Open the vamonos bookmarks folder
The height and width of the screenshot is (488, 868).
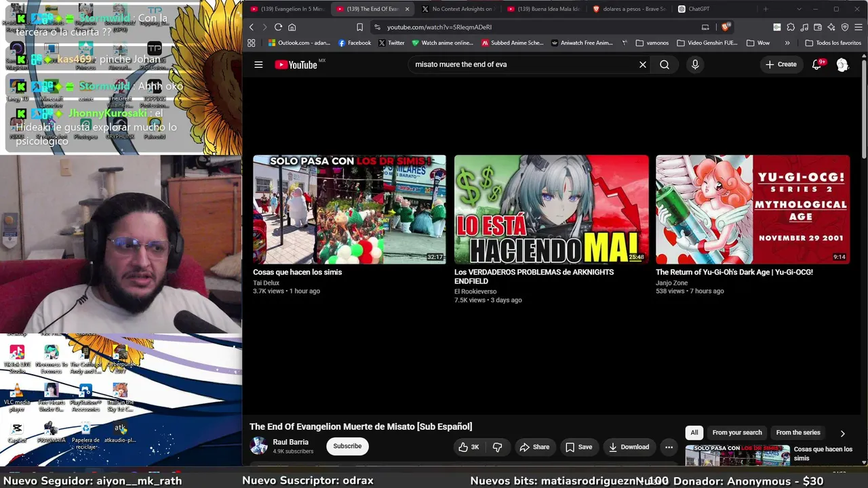point(652,43)
